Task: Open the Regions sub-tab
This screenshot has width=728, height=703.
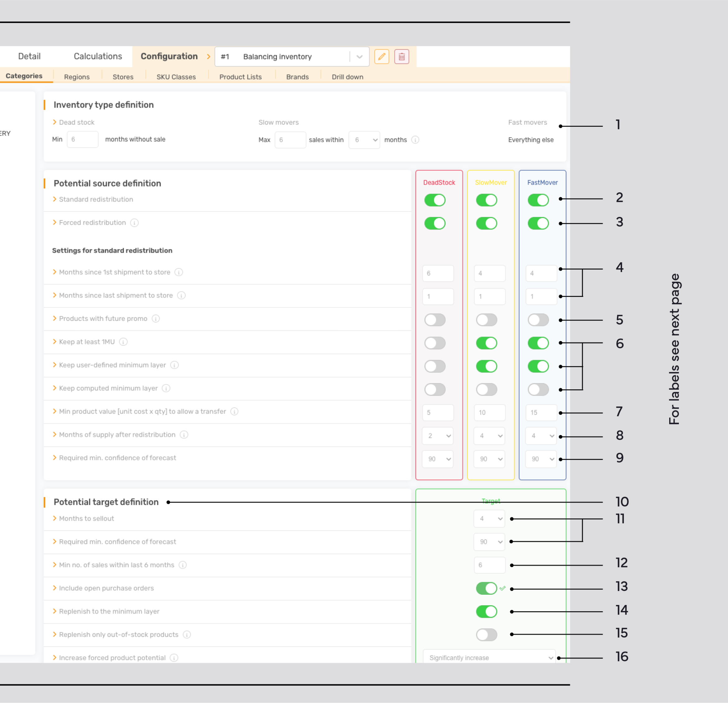Action: click(77, 77)
